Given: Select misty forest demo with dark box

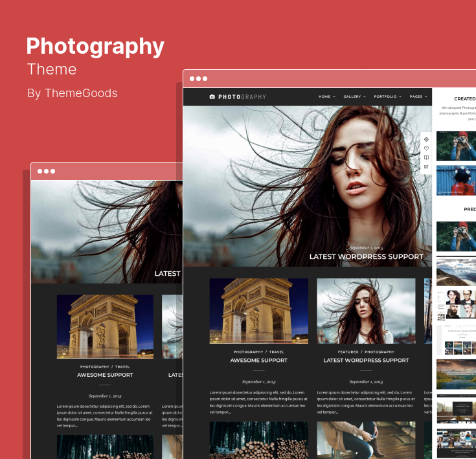Looking at the screenshot, I should [x=457, y=409].
